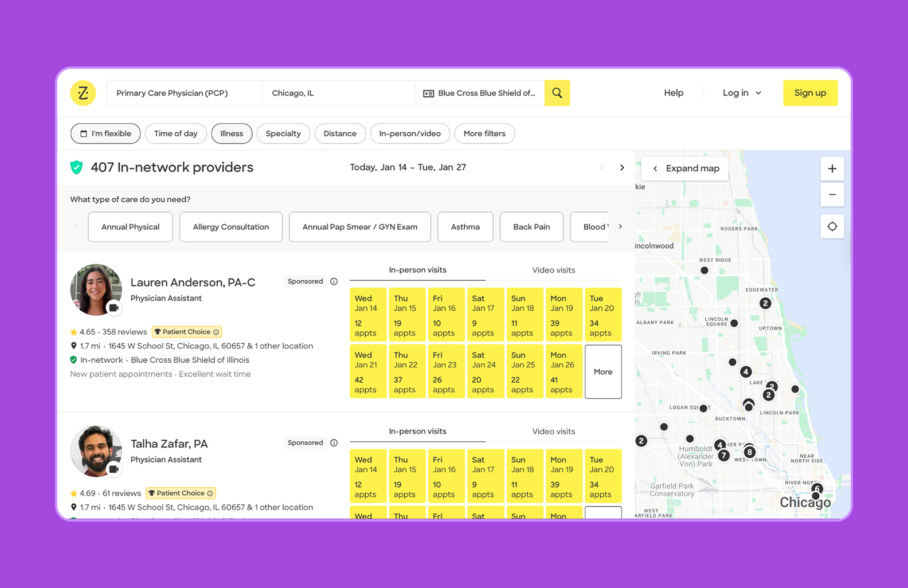This screenshot has height=588, width=908.
Task: Click map cluster marker labeled 7
Action: point(724,456)
